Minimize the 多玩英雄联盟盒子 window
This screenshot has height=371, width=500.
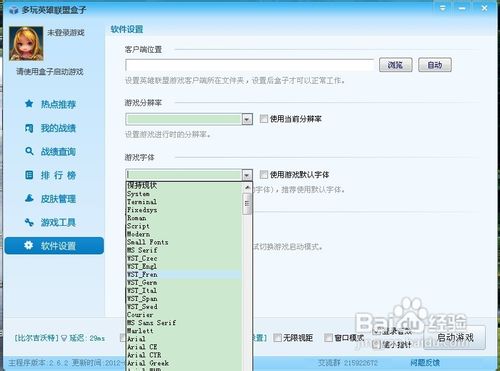tap(462, 8)
